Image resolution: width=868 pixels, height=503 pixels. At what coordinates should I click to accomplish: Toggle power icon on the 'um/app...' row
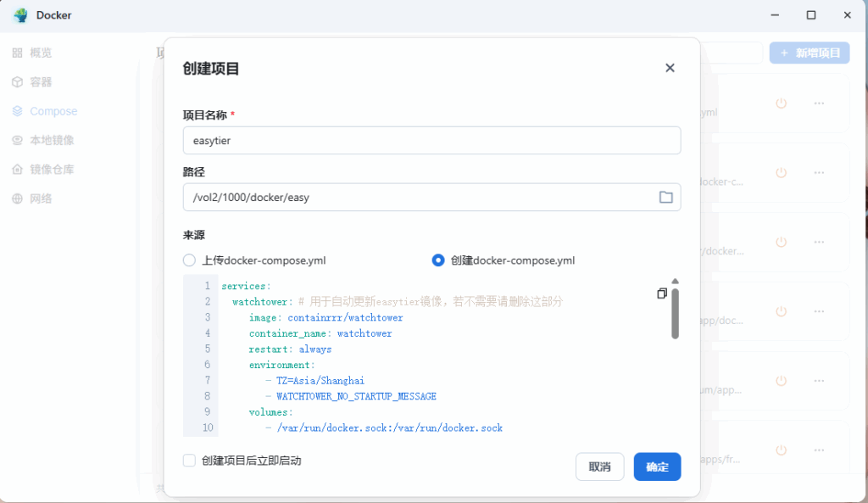pyautogui.click(x=781, y=381)
